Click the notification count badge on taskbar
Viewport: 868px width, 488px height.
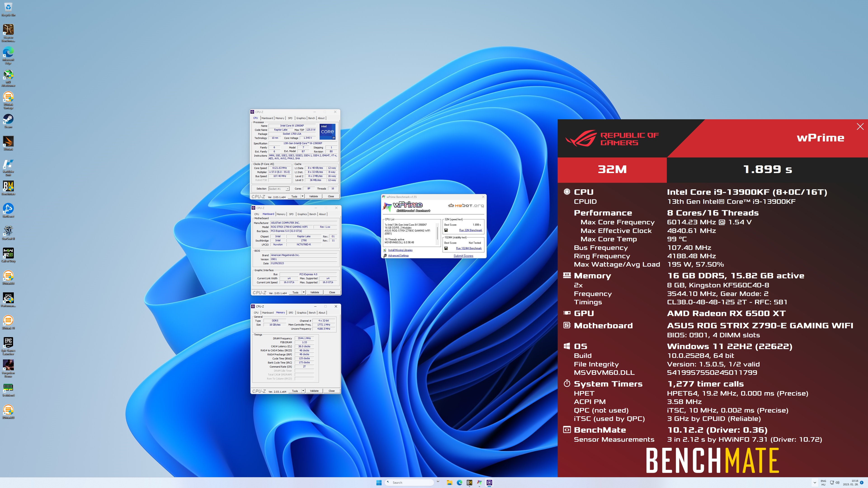coord(862,483)
